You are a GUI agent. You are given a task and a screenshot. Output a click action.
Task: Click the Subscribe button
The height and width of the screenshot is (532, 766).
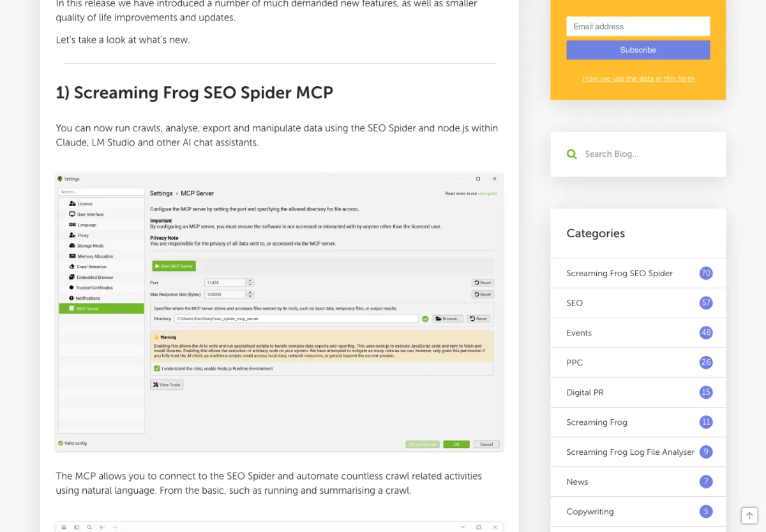click(638, 50)
